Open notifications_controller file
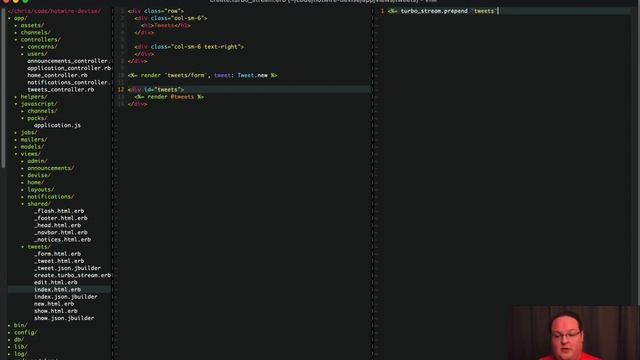The image size is (640, 360). pos(69,82)
